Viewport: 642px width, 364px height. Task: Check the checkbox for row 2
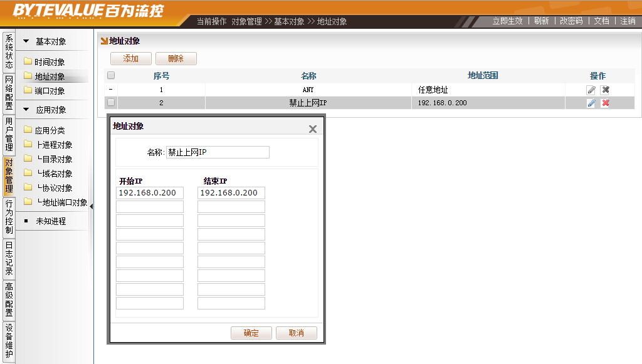(x=111, y=102)
